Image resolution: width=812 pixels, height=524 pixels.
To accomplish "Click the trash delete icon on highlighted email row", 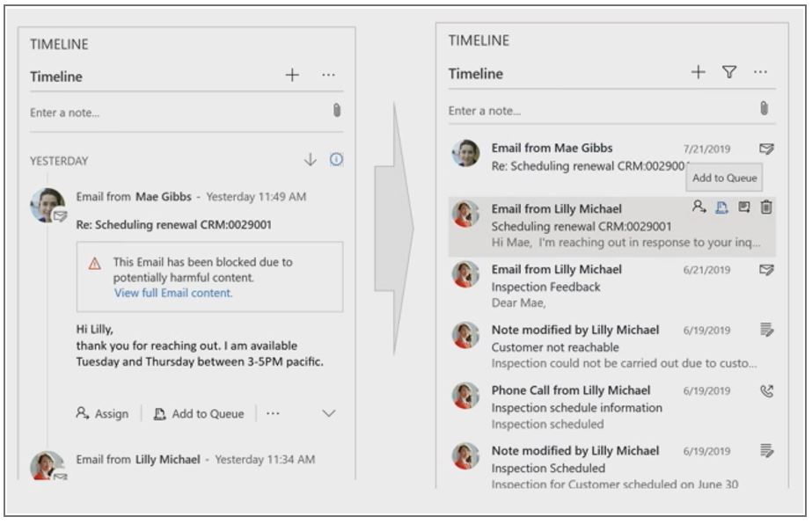I will (x=766, y=207).
